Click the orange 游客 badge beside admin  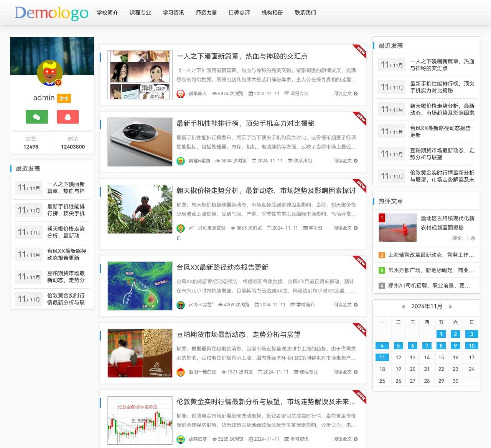(64, 98)
